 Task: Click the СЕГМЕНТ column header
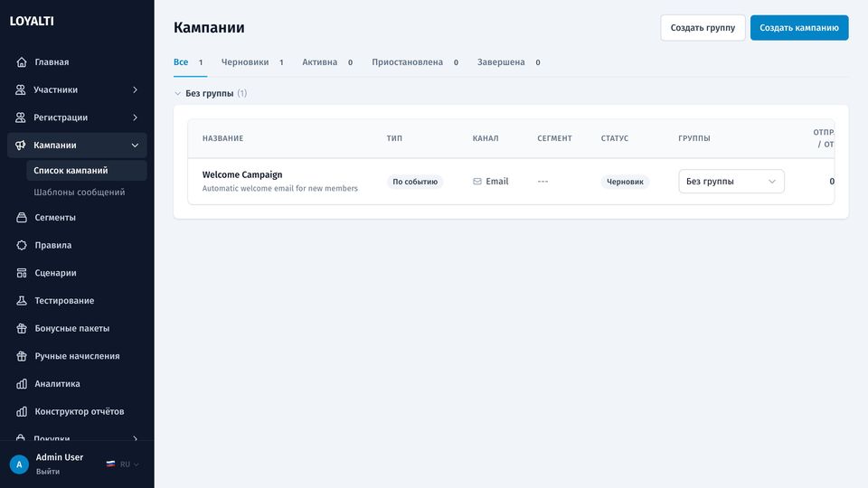pyautogui.click(x=554, y=138)
